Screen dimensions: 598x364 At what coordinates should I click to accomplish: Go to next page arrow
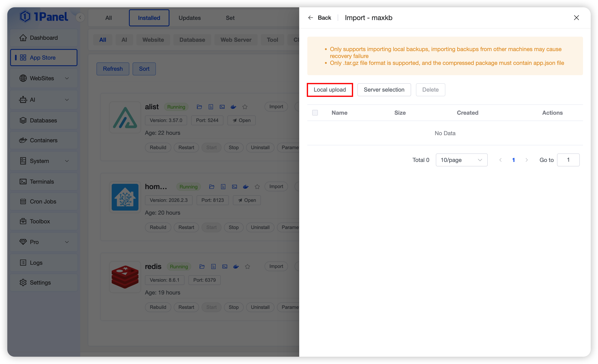526,160
